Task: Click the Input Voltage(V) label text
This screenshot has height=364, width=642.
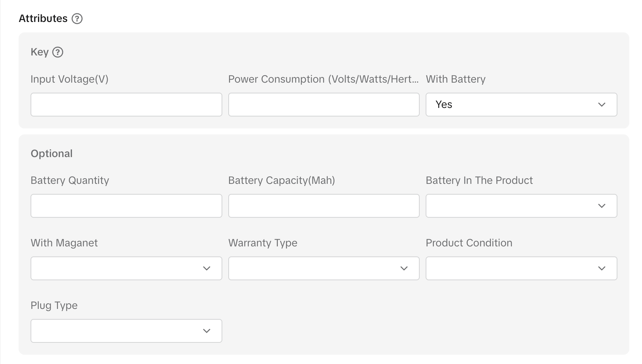Action: click(x=69, y=79)
